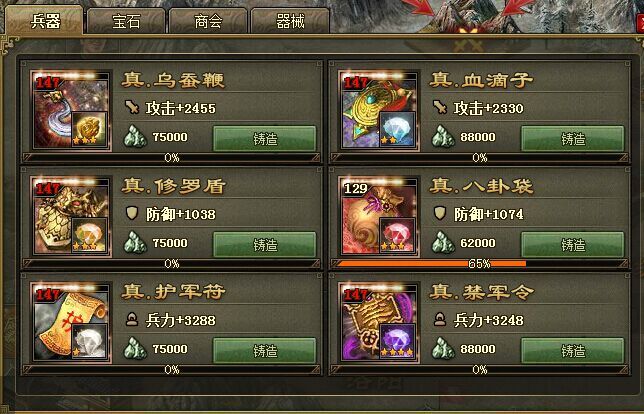Click 铸造 button for 真.禁军令

(x=573, y=351)
